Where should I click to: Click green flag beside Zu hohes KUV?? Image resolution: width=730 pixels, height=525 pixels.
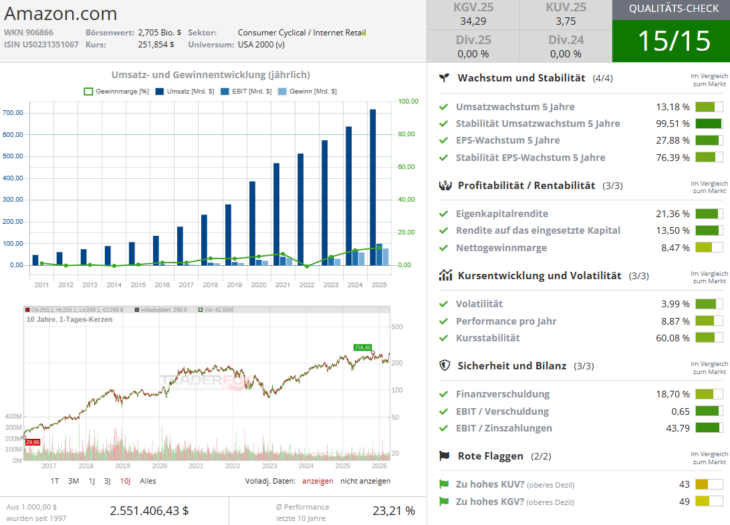[x=445, y=484]
